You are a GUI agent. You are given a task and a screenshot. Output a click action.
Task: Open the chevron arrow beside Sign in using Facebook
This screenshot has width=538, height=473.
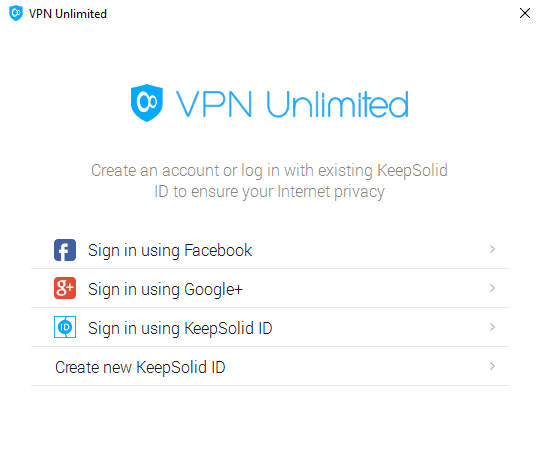(492, 249)
